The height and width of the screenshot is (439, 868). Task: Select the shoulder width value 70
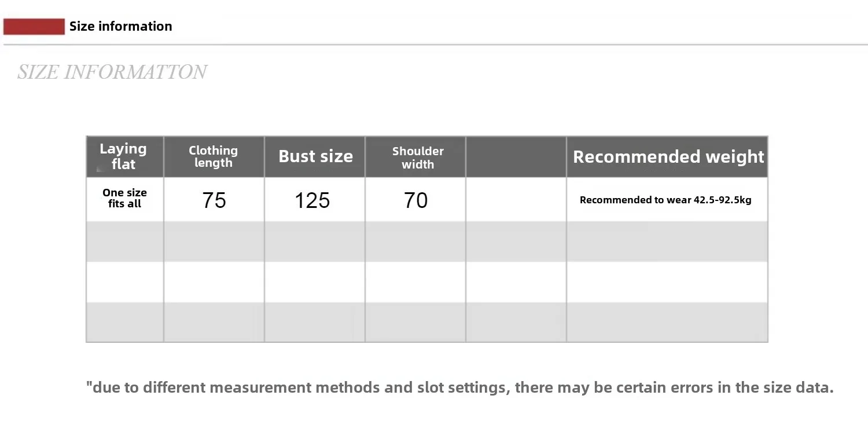tap(415, 200)
